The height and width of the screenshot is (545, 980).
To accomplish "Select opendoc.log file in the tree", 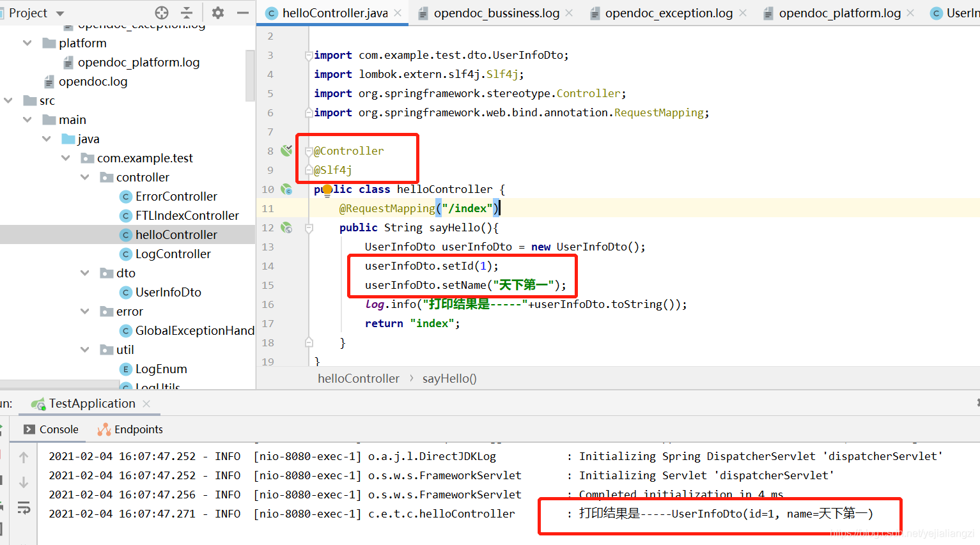I will tap(93, 81).
